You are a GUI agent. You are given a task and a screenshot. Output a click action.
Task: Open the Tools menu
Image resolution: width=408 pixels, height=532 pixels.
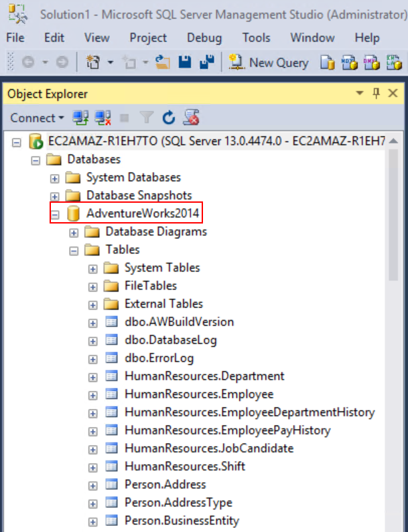[x=256, y=37]
